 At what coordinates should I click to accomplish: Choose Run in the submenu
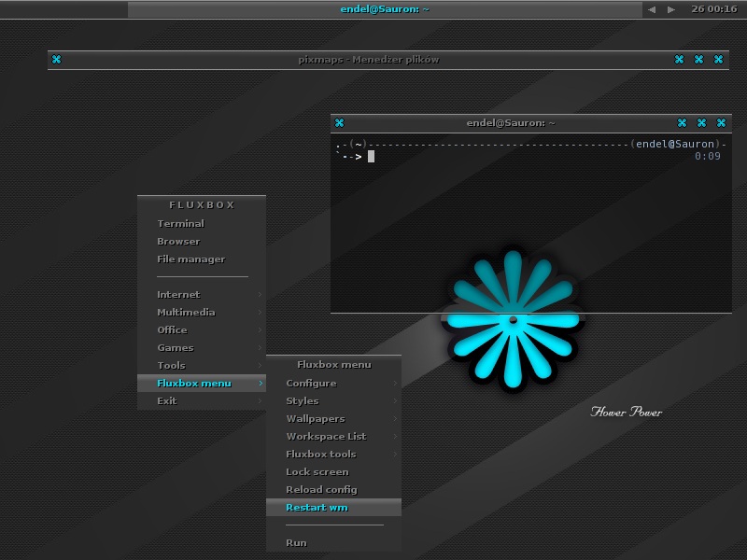333,543
